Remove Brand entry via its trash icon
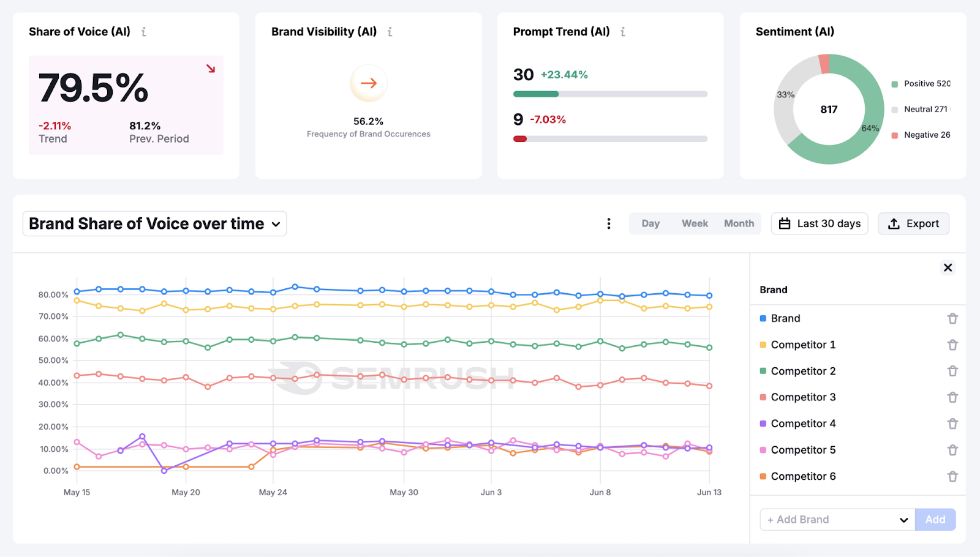This screenshot has width=980, height=557. tap(952, 318)
